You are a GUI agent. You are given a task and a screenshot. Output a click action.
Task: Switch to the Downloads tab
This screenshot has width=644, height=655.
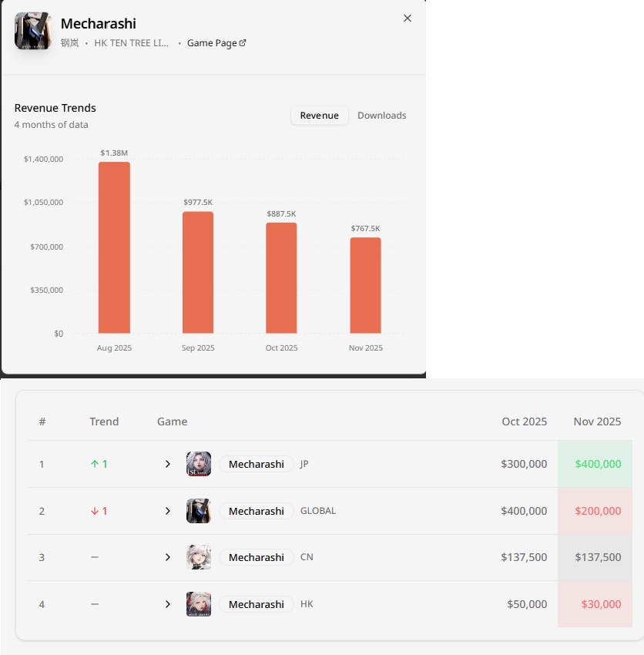[382, 116]
